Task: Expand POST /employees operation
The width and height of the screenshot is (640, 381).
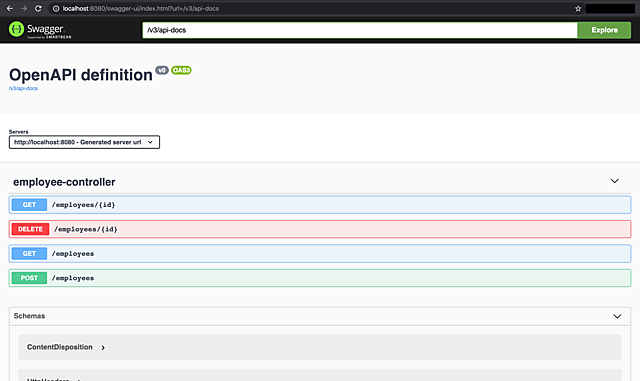Action: pos(320,278)
